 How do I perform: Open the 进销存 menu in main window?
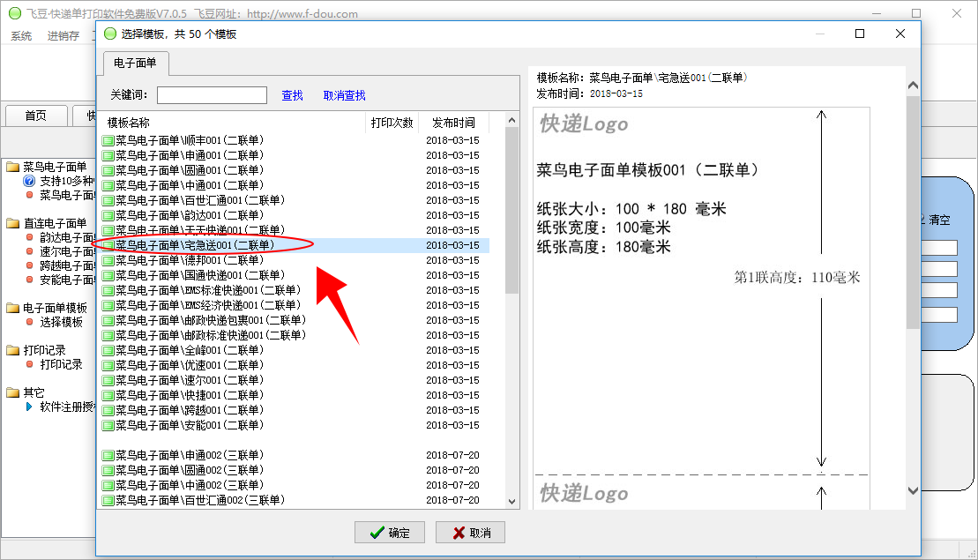point(63,36)
